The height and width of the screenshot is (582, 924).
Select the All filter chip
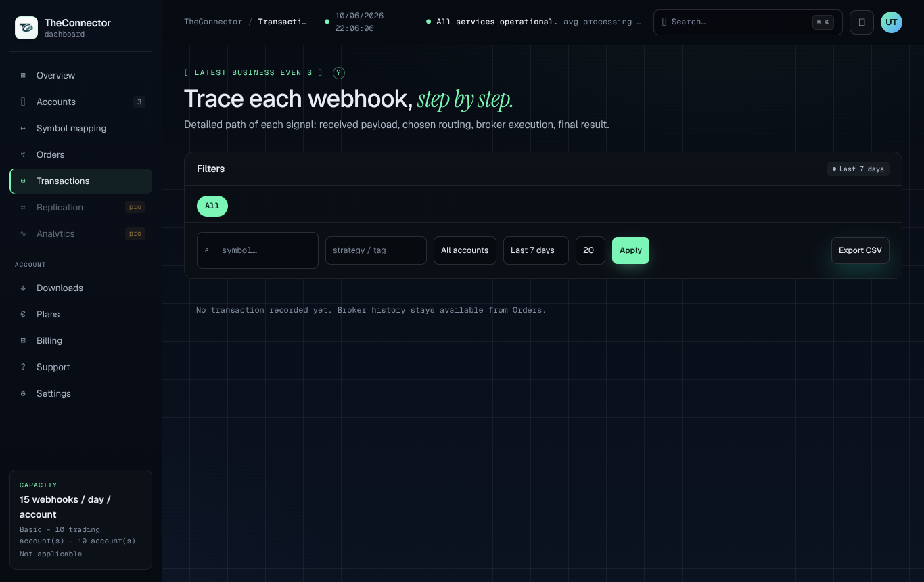(x=212, y=206)
